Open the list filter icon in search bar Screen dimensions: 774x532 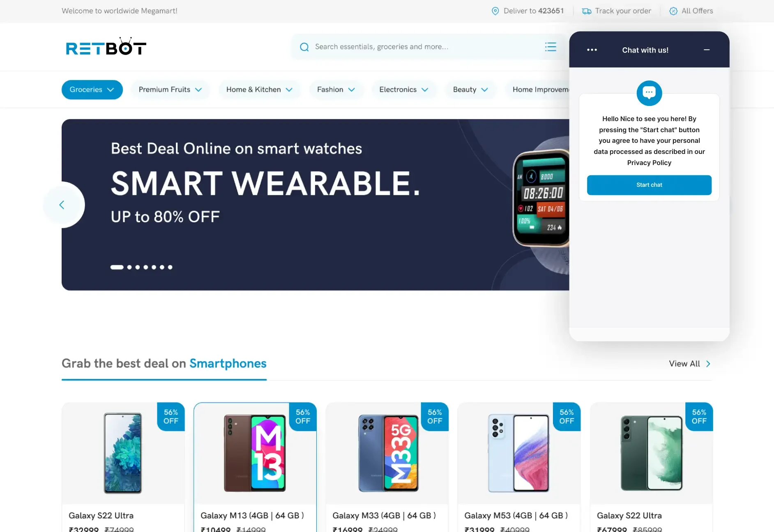551,47
